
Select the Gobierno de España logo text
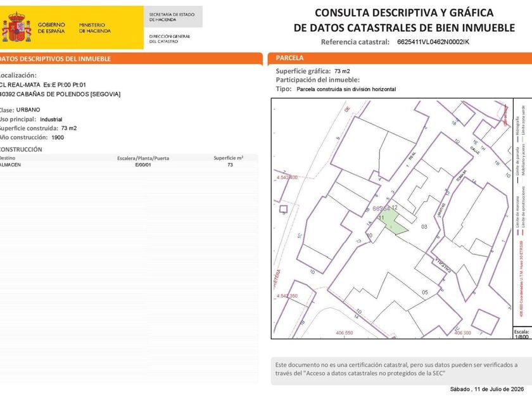[x=51, y=28]
